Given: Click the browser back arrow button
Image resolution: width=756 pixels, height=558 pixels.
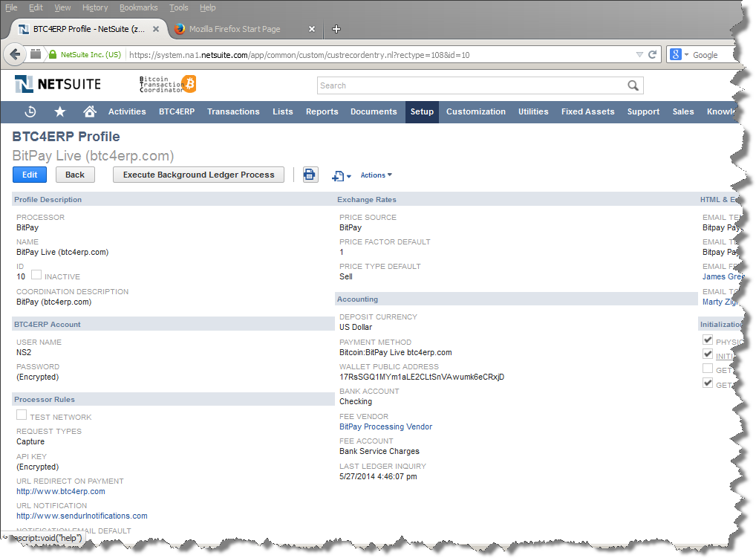Looking at the screenshot, I should coord(16,54).
